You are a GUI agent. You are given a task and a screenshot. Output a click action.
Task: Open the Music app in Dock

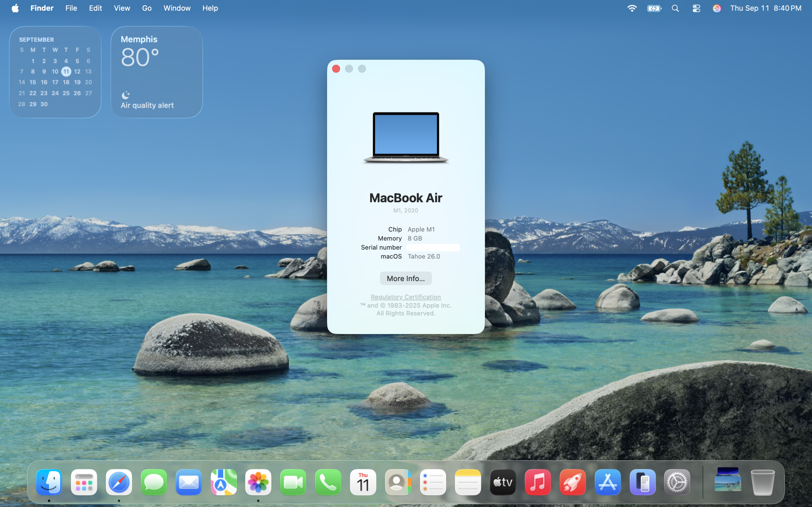[x=538, y=482]
